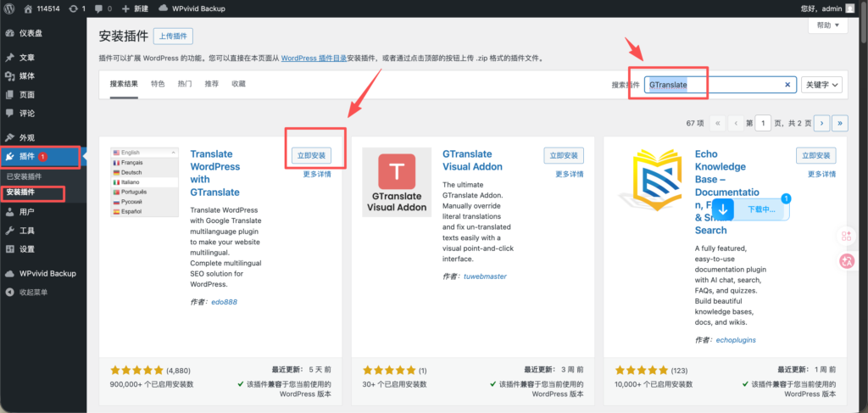Screen dimensions: 868x413
Task: Switch to the 特色 tab
Action: (158, 84)
